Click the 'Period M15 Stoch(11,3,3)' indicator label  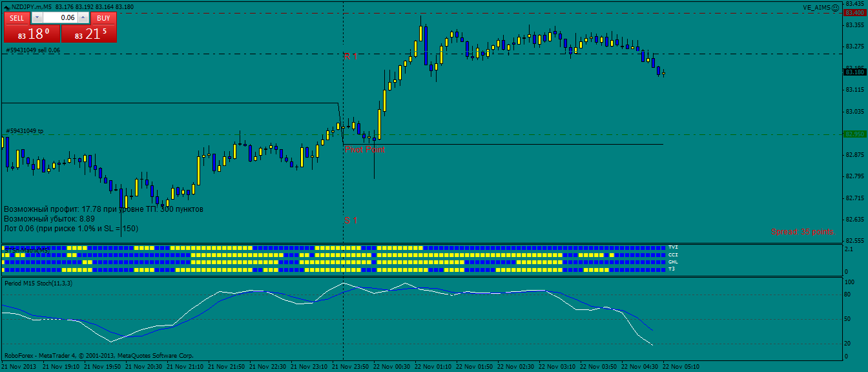point(39,283)
